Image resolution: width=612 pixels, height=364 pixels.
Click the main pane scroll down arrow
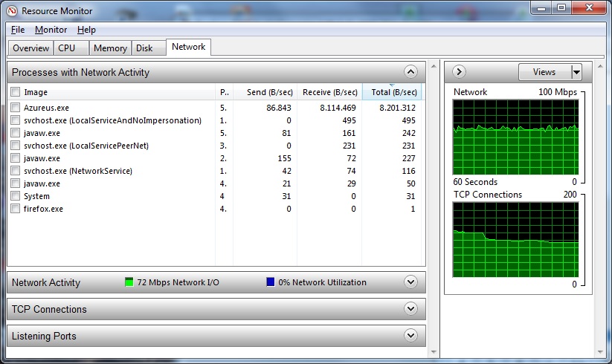click(434, 352)
